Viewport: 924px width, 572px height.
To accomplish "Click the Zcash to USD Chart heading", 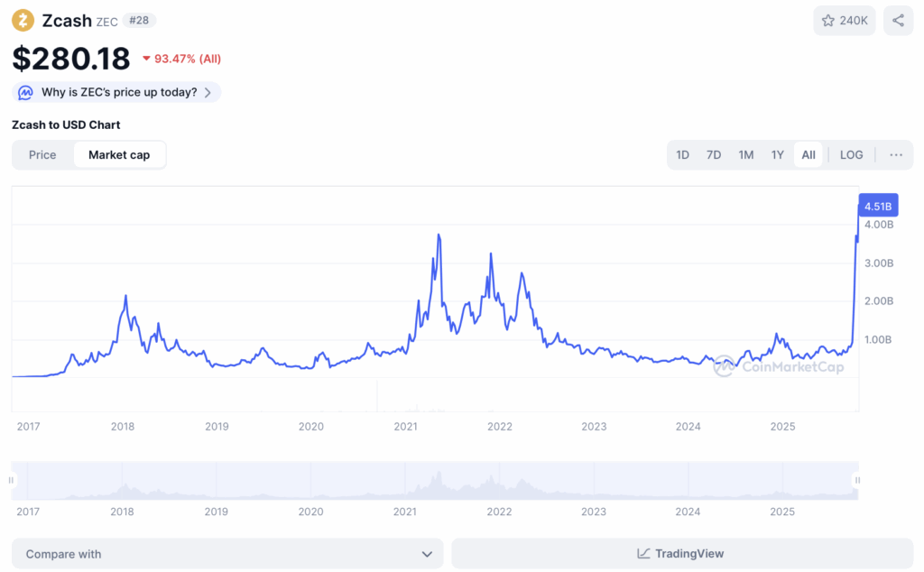I will click(x=66, y=125).
